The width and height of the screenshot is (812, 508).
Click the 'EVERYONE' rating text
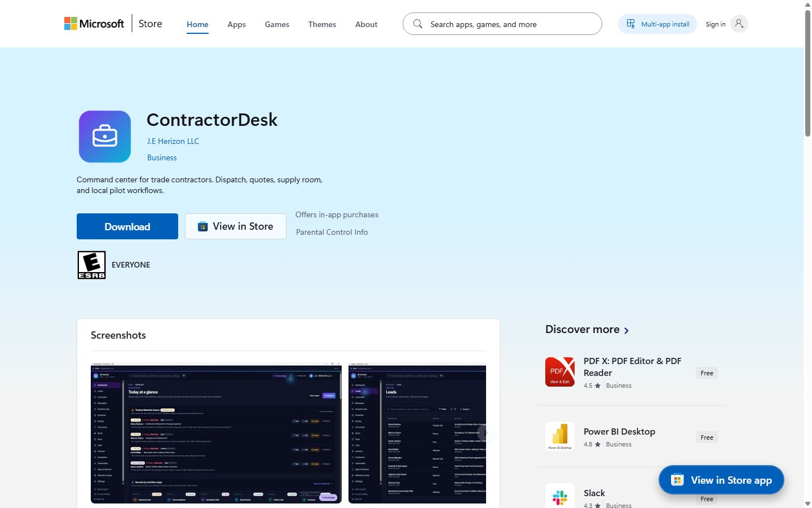[131, 265]
